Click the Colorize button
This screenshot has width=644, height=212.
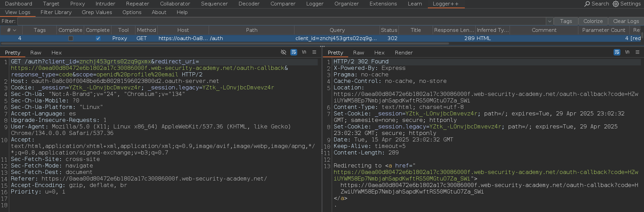point(593,21)
